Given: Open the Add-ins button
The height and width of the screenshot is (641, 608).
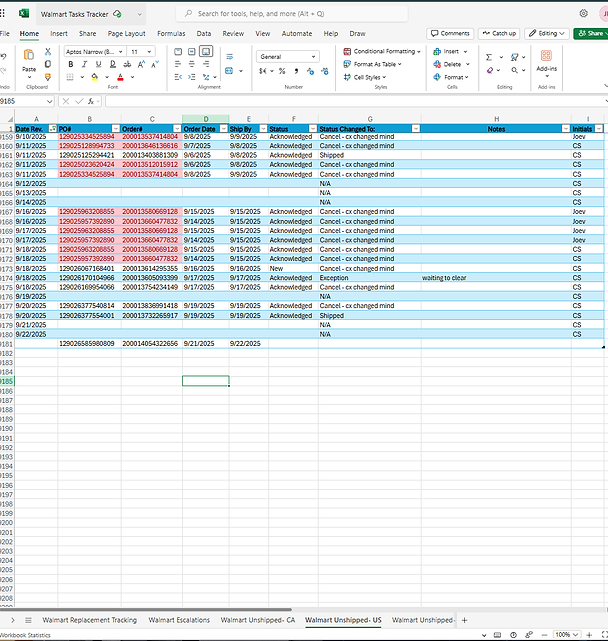Looking at the screenshot, I should (547, 61).
